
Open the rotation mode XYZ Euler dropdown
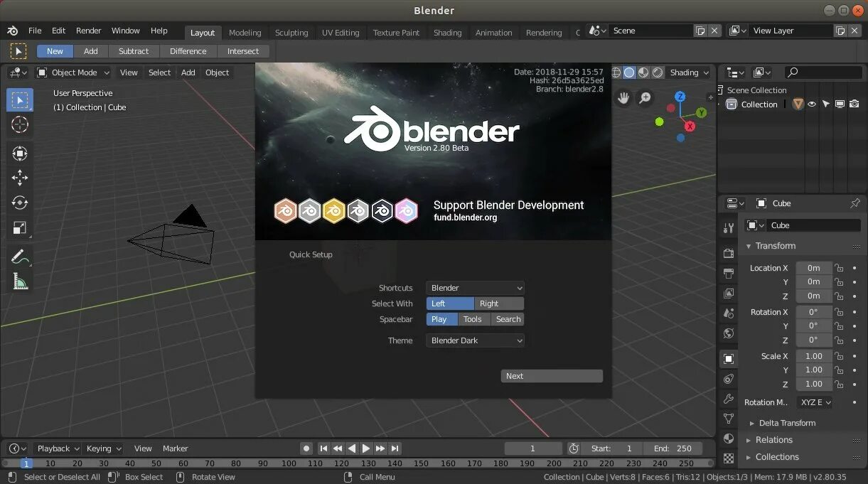pyautogui.click(x=815, y=402)
